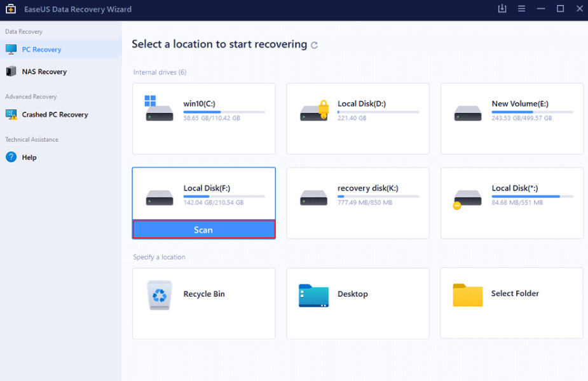Select the Local Disk(D:) label

coord(362,104)
